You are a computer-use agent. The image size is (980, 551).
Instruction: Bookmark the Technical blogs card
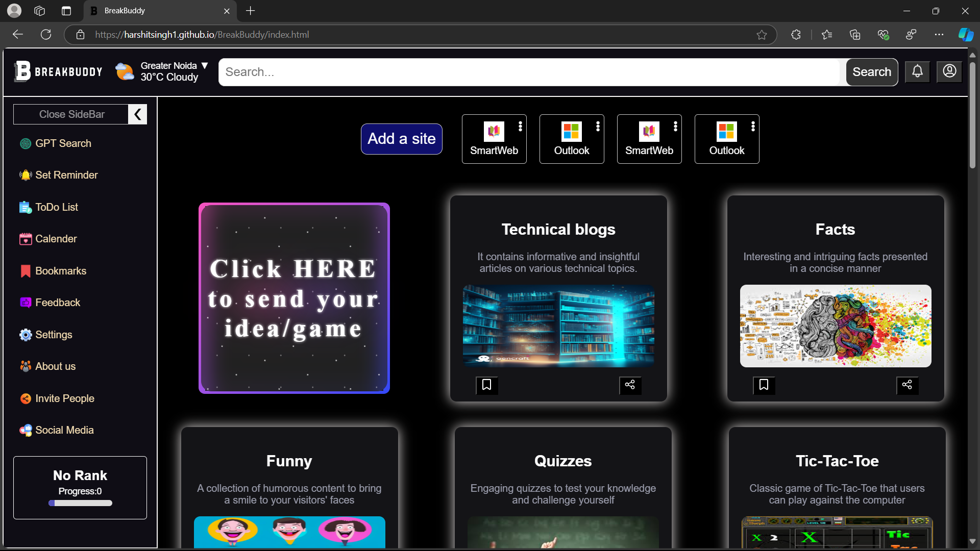[x=486, y=385]
